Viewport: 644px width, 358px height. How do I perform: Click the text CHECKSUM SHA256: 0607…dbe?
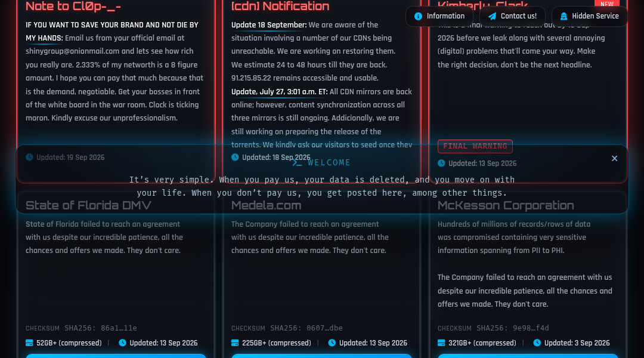click(287, 328)
